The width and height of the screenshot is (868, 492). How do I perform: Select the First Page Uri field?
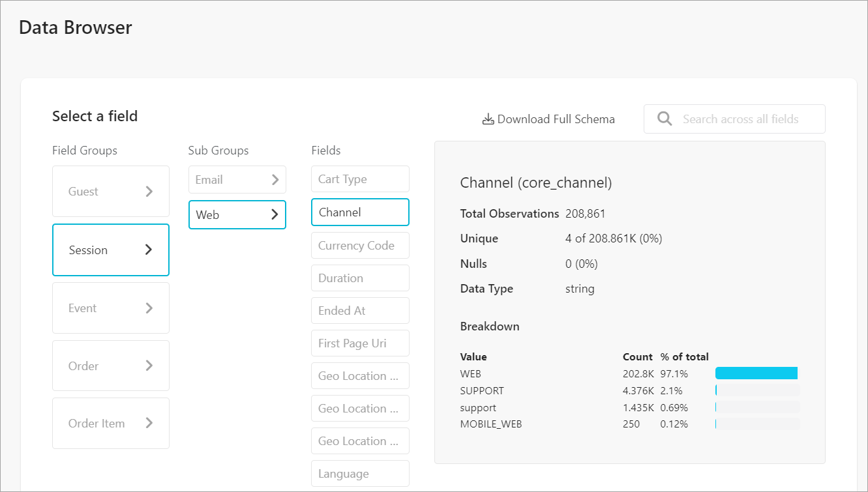[360, 343]
